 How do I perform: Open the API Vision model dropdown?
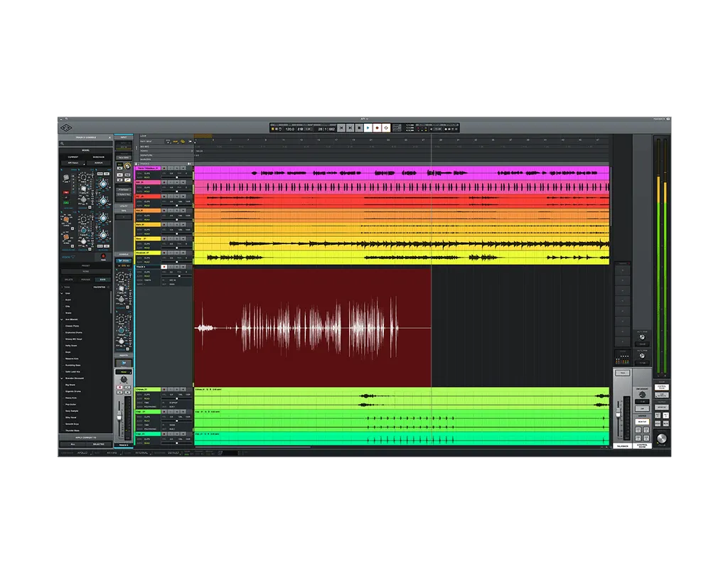pyautogui.click(x=73, y=163)
